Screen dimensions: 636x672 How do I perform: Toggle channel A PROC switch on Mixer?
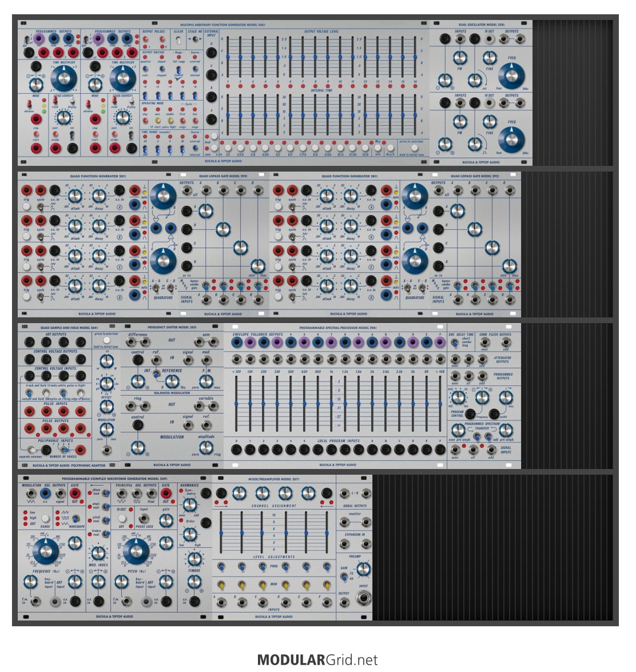221,567
